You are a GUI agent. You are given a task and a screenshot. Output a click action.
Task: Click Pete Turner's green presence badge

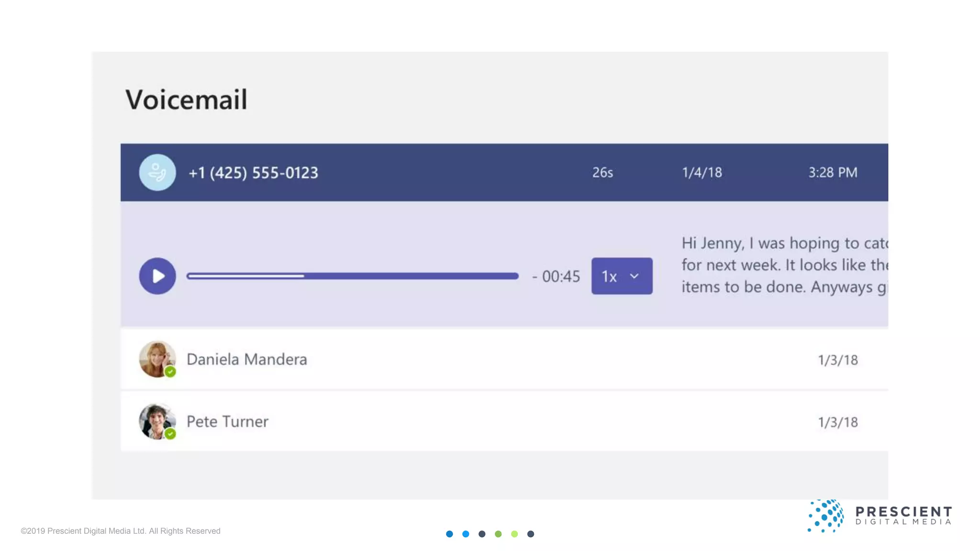170,434
